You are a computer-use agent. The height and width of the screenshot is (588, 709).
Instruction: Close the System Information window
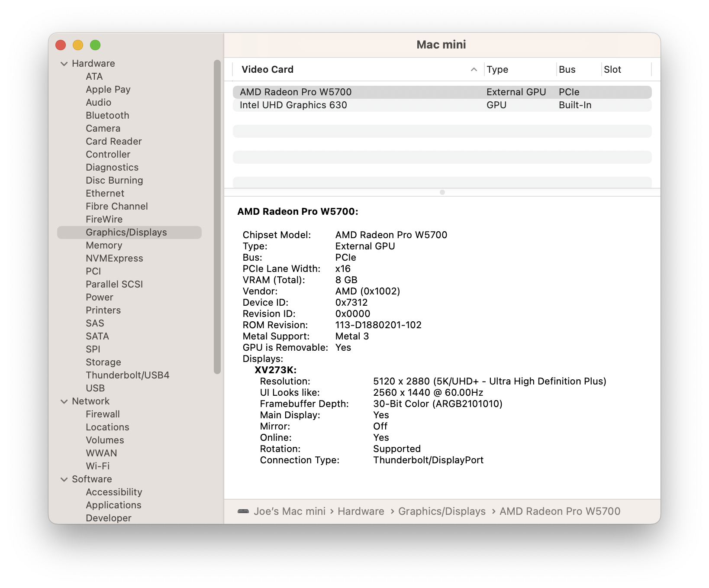(x=61, y=45)
